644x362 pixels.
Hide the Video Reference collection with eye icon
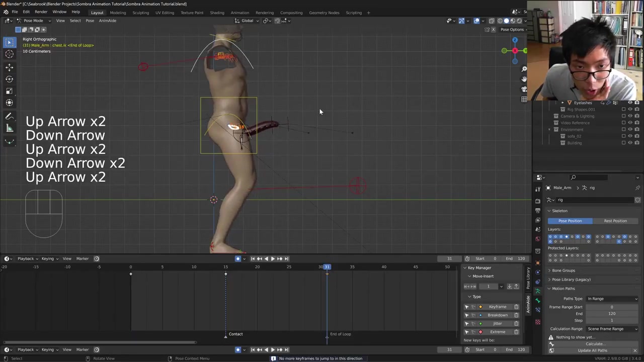coord(630,123)
